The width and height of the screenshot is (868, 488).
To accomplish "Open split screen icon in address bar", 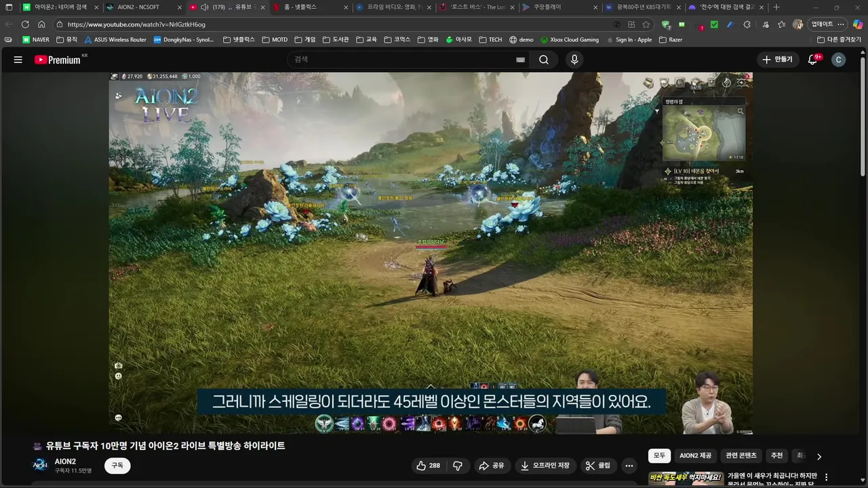I will click(631, 24).
